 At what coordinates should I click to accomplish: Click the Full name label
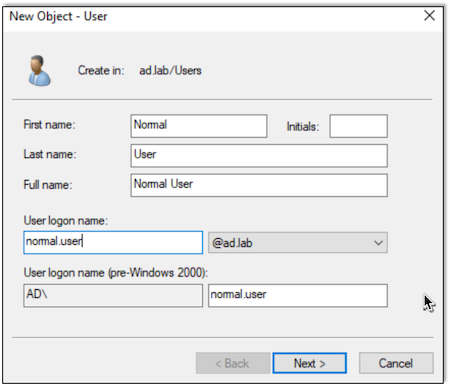48,185
